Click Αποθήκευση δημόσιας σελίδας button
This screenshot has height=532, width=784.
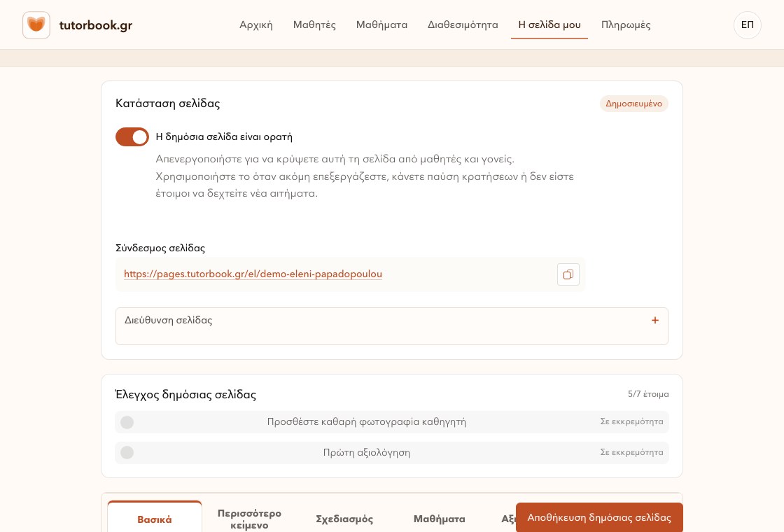pos(599,517)
